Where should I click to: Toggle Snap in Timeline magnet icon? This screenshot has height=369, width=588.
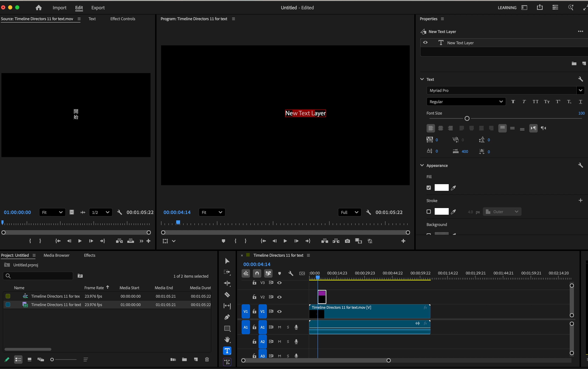tap(257, 273)
